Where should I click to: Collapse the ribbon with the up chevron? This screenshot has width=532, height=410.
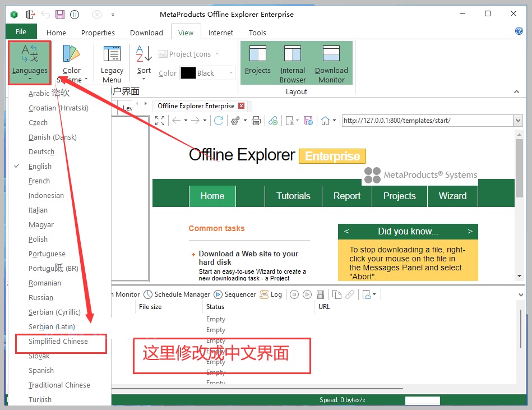pos(516,91)
